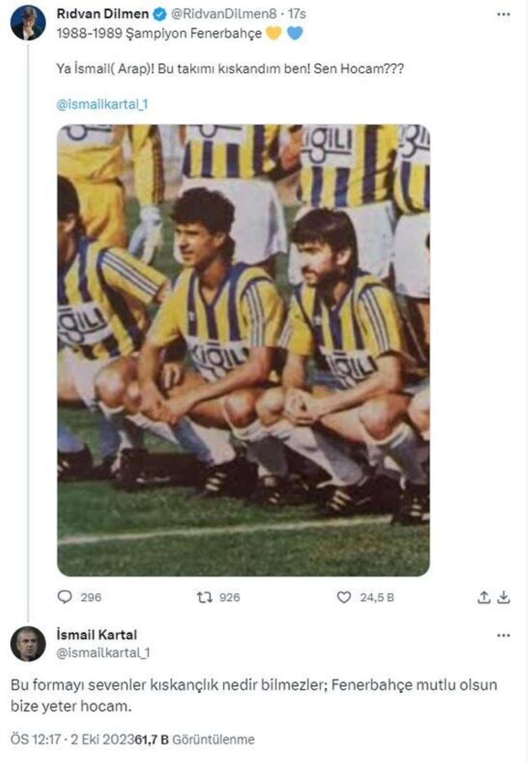Click the reply timestamp ÖS 12:17

35,739
